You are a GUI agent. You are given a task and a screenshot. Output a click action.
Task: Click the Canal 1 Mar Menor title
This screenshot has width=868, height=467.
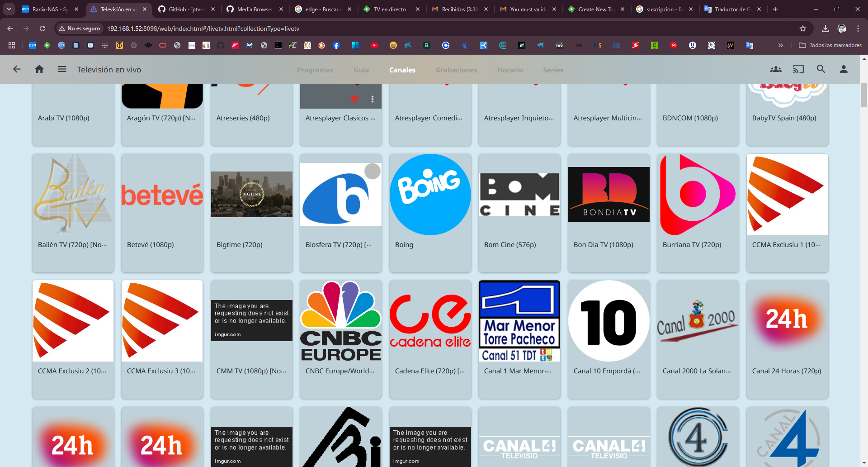(518, 371)
